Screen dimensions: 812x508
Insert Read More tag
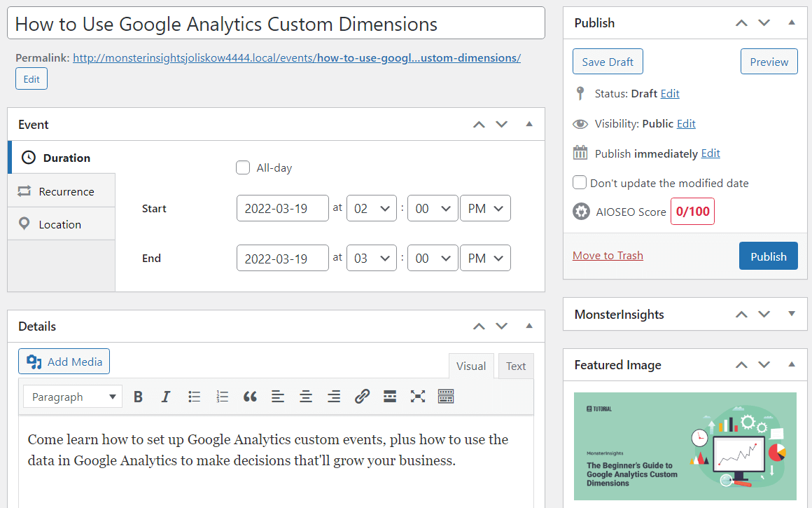point(390,397)
